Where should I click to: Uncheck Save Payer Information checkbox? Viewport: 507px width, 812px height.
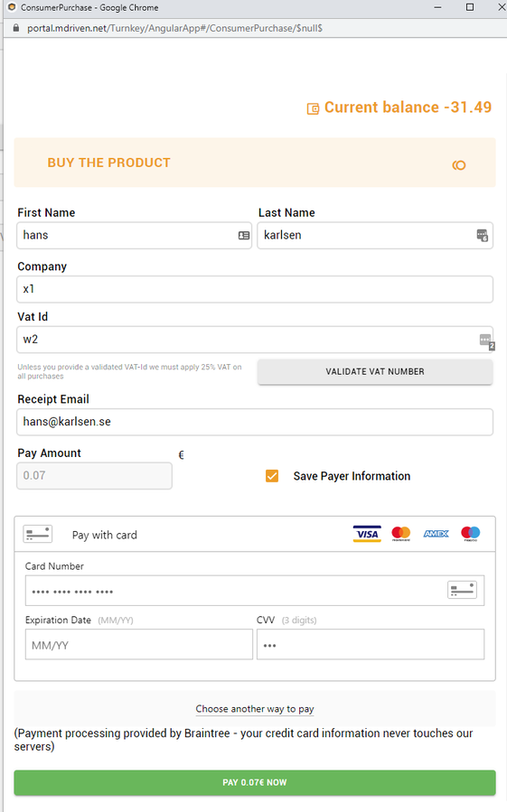click(x=272, y=476)
